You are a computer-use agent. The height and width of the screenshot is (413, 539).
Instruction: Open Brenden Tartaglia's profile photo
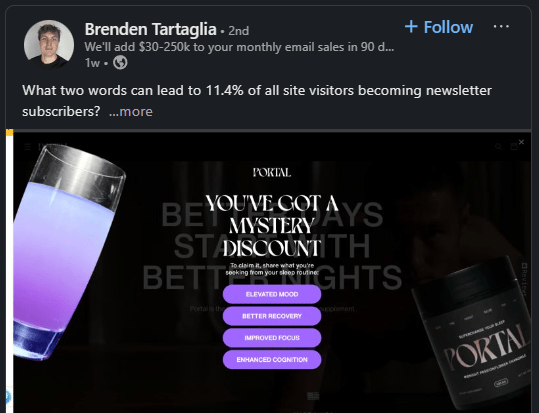[x=49, y=45]
